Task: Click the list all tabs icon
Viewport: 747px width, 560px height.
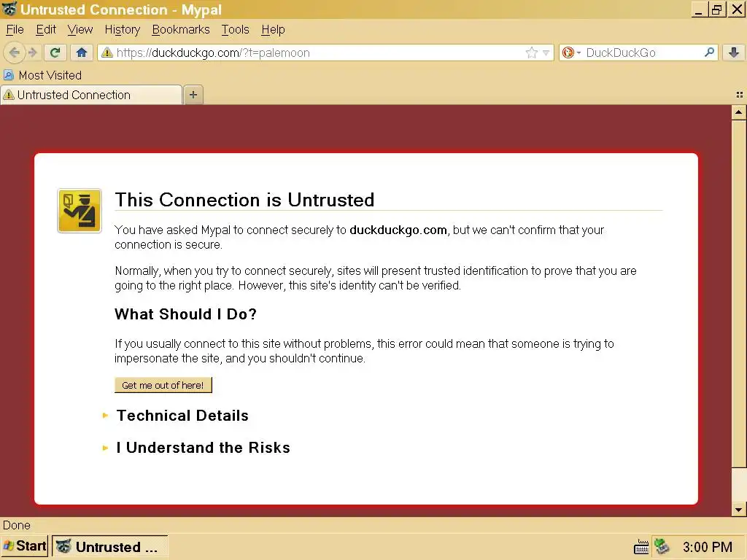Action: pos(740,95)
